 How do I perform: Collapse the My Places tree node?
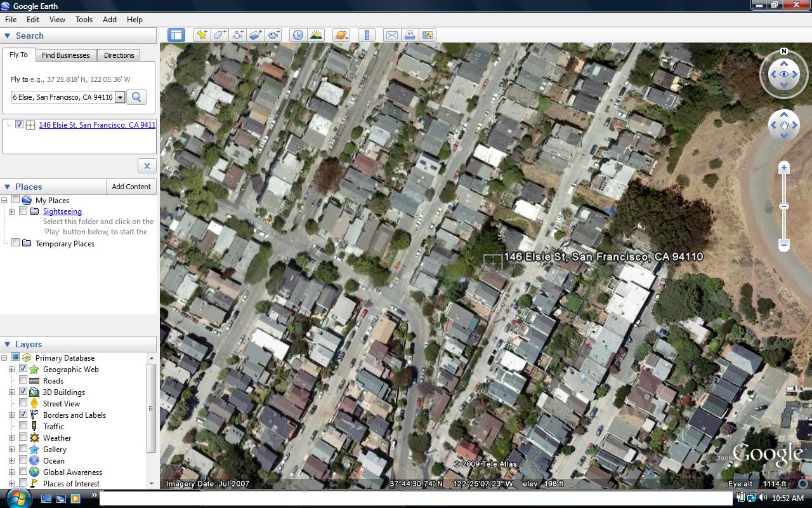pos(4,200)
